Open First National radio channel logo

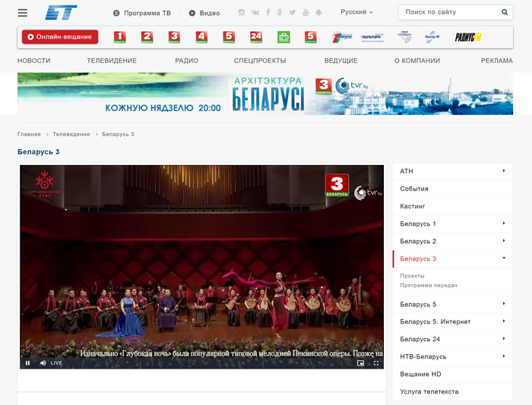coord(342,37)
